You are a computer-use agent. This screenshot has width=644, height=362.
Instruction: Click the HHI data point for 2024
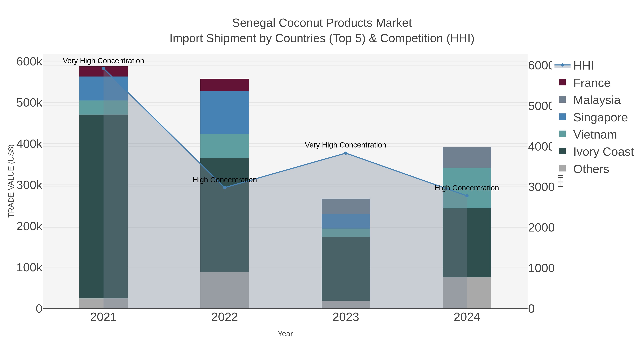467,196
